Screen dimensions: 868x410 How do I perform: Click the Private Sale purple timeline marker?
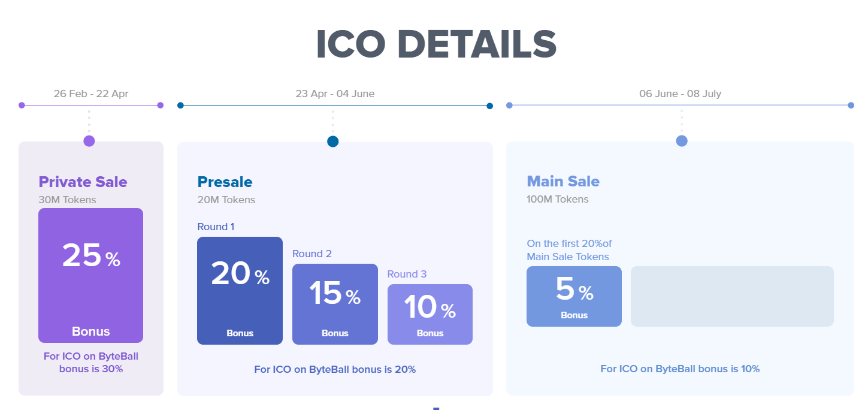(89, 141)
